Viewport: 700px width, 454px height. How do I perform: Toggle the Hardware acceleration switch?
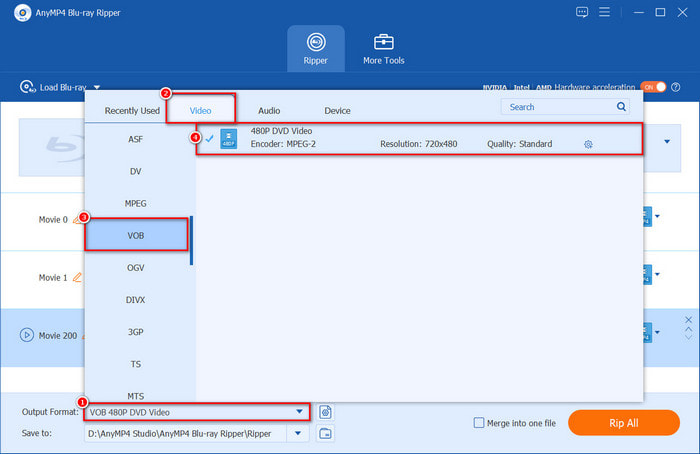pos(653,87)
